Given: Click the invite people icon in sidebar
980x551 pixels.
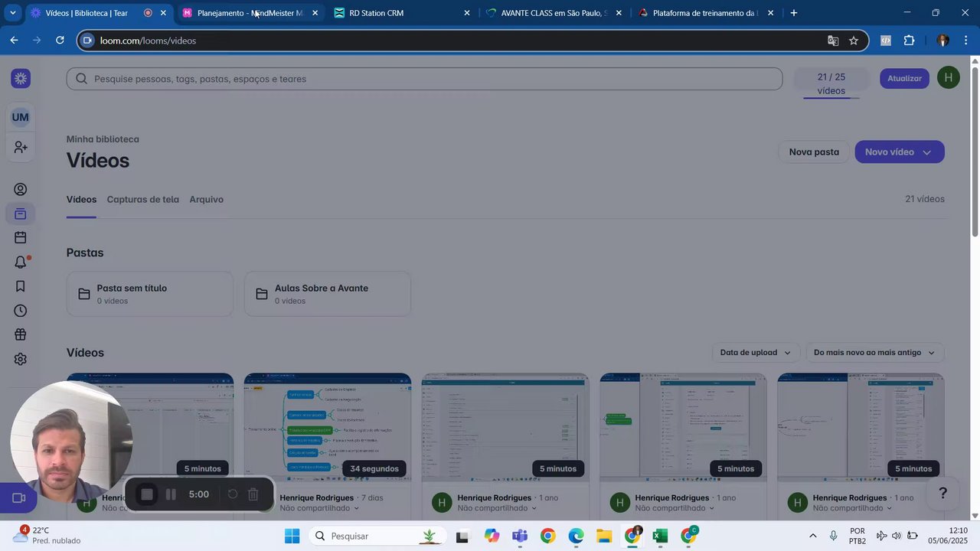Looking at the screenshot, I should 21,147.
